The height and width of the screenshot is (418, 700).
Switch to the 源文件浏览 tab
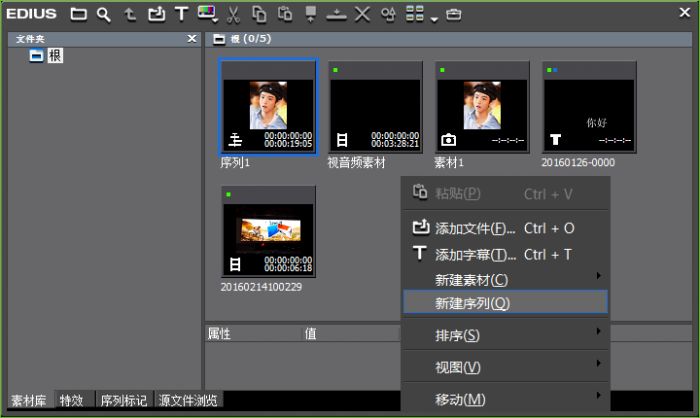pyautogui.click(x=188, y=400)
